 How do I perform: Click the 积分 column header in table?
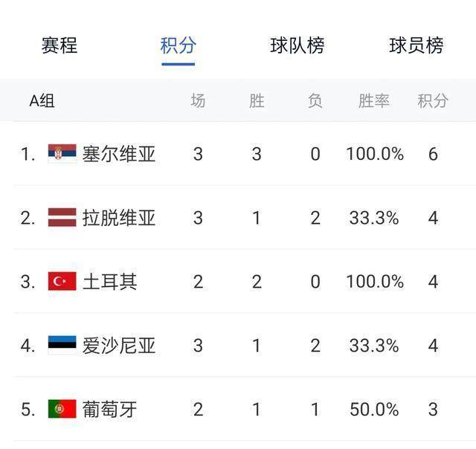coord(433,101)
